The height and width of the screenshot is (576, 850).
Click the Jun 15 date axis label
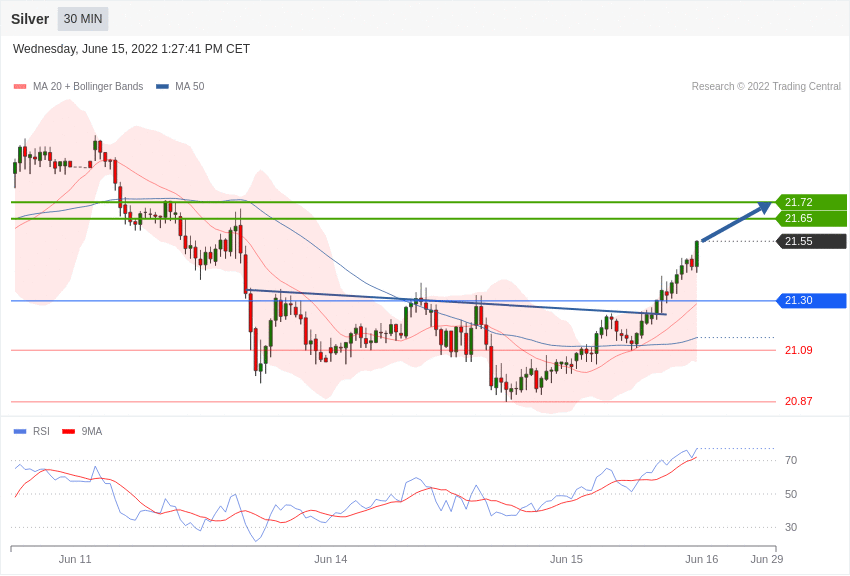pos(566,559)
